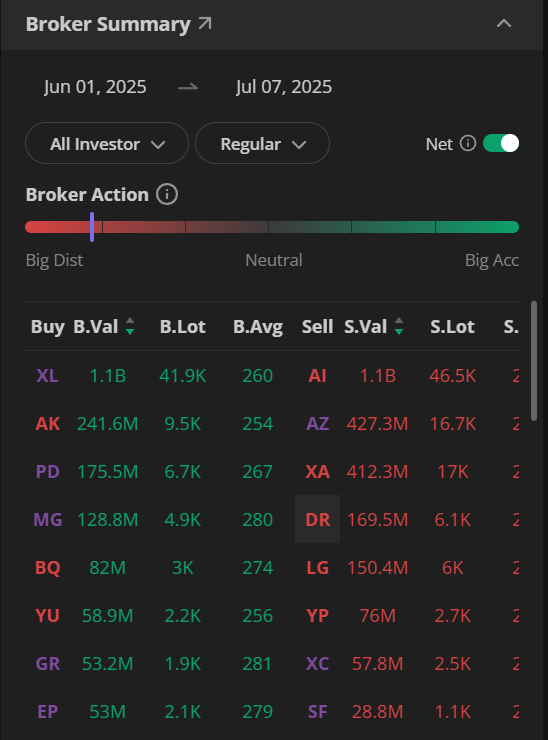Click the Jul 07, 2025 end date
548x740 pixels.
[284, 87]
